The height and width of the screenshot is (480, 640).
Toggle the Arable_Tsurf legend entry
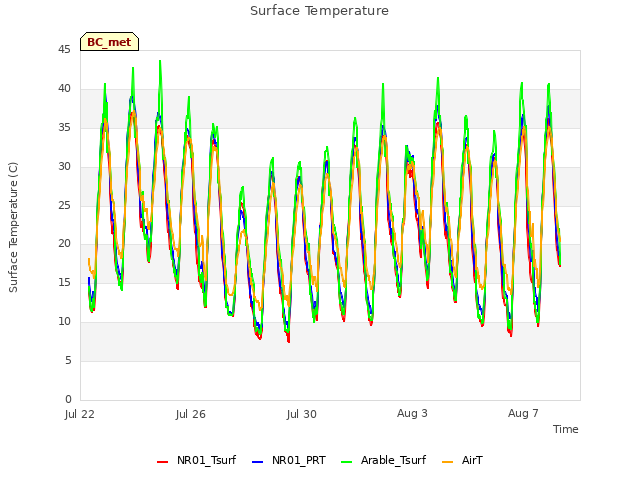point(384,460)
